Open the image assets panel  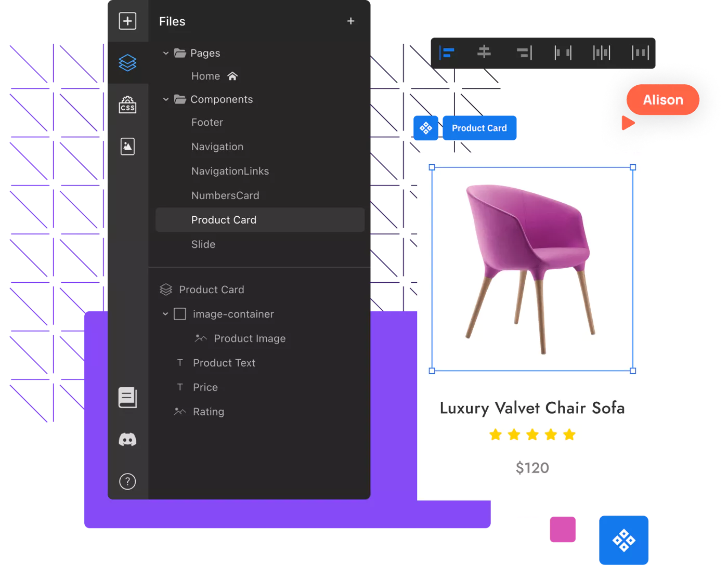(x=127, y=146)
